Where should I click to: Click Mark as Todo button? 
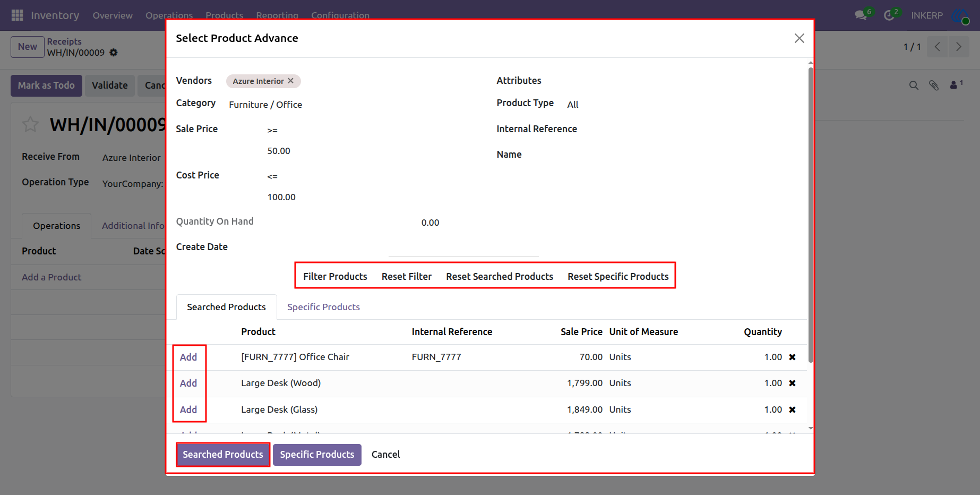click(46, 86)
